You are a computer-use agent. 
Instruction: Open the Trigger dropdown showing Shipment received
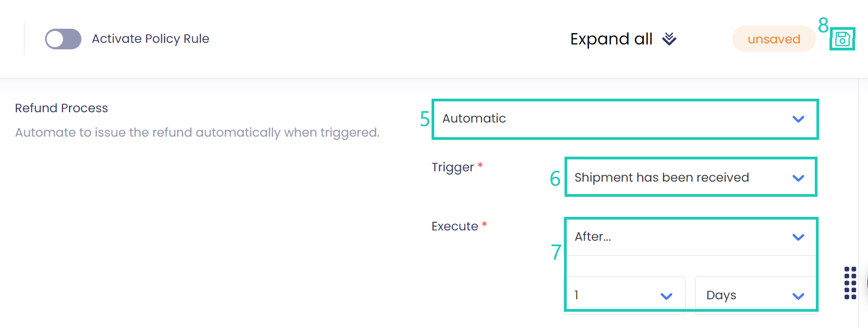click(x=679, y=178)
